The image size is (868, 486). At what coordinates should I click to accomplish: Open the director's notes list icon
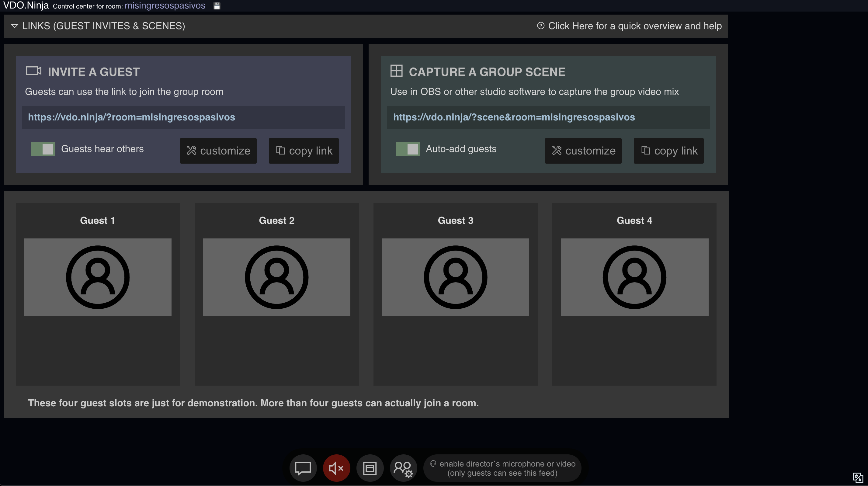click(370, 468)
